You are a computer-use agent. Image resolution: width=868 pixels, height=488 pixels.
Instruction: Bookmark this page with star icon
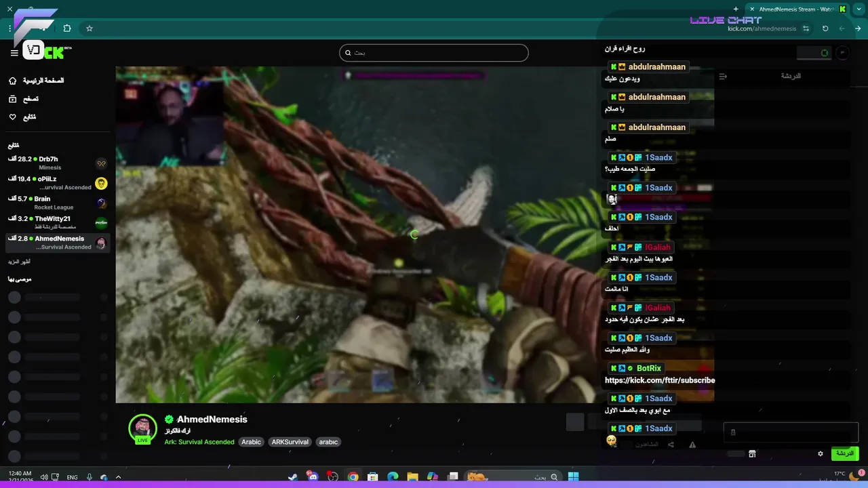point(89,28)
